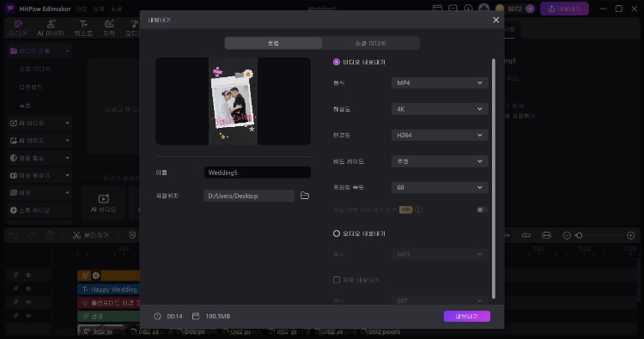Click the snap icon left of fit-timeline icon
This screenshot has height=339, width=644.
click(x=526, y=235)
